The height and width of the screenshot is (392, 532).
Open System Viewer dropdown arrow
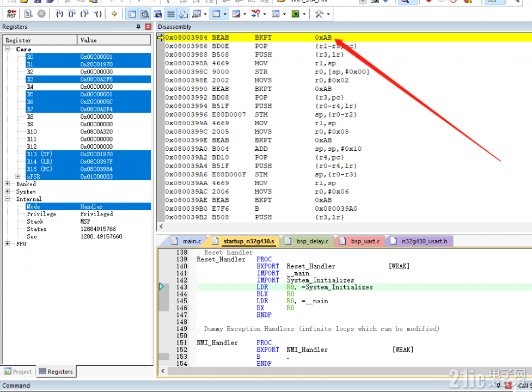(304, 14)
